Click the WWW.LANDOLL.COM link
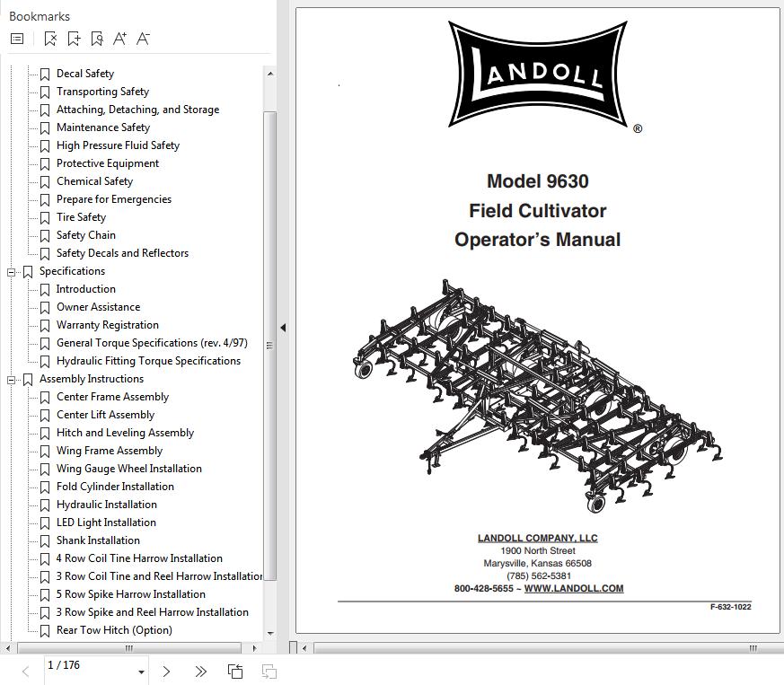This screenshot has height=685, width=784. tap(574, 589)
